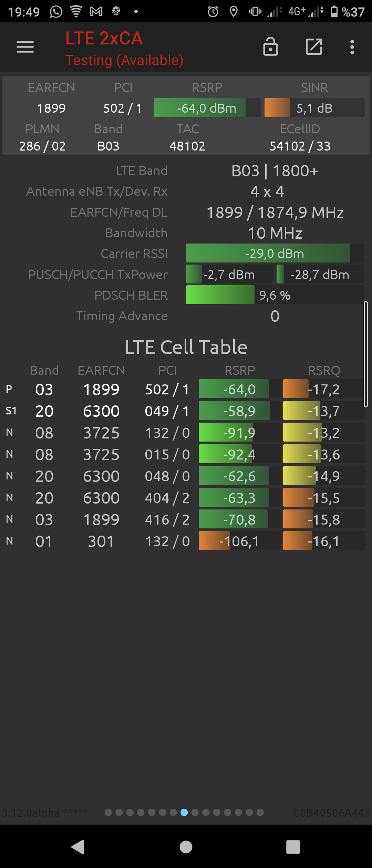Tap the Android home button
The image size is (372, 868).
[186, 847]
